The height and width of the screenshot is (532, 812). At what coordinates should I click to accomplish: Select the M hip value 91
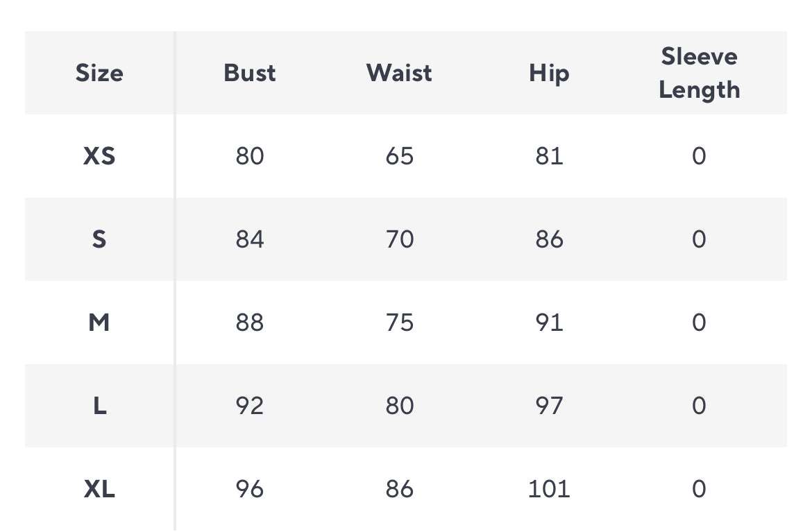click(549, 323)
